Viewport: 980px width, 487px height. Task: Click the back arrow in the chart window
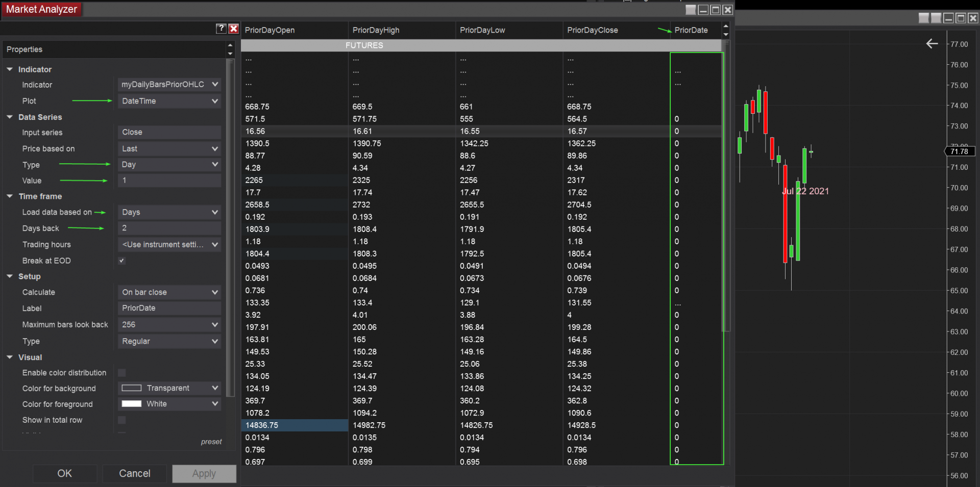(x=932, y=44)
